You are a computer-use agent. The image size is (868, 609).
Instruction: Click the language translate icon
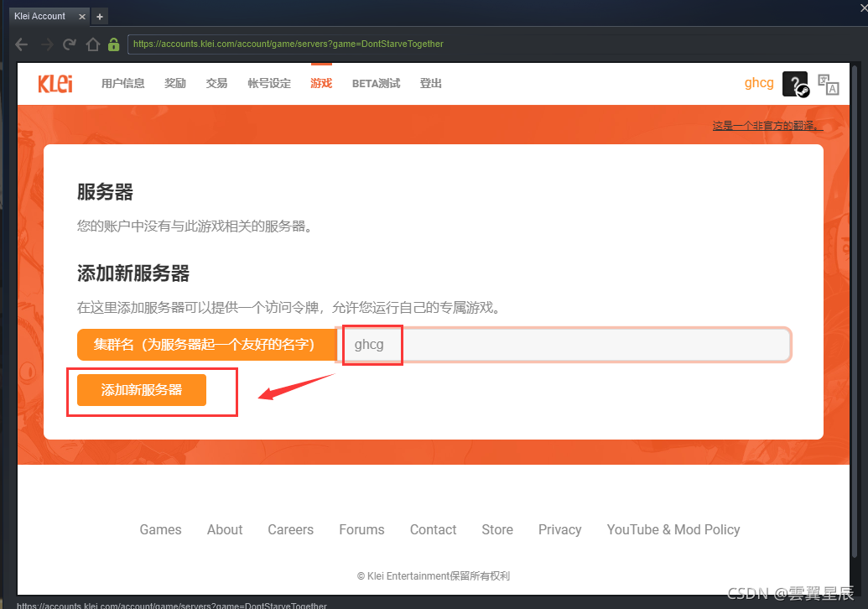pyautogui.click(x=828, y=85)
